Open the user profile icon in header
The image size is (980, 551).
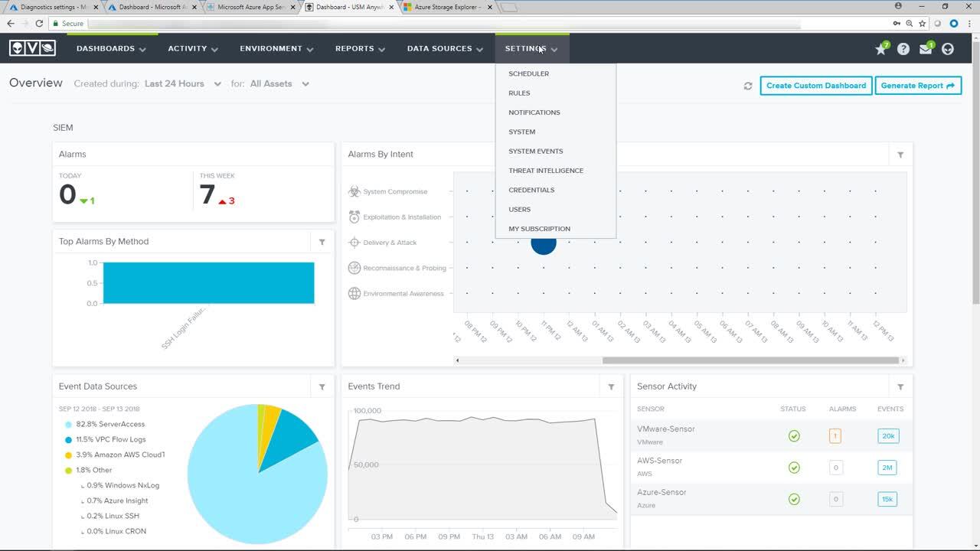pos(948,49)
